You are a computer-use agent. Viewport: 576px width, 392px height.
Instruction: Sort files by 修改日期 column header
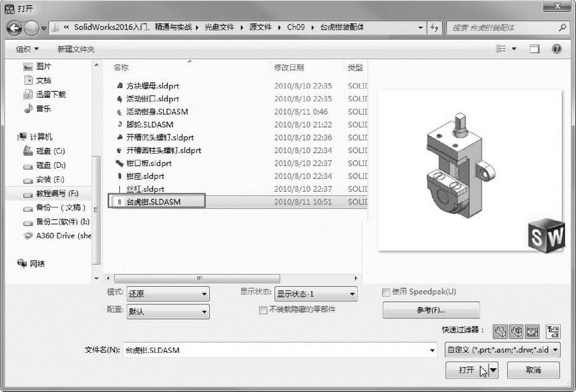[289, 67]
